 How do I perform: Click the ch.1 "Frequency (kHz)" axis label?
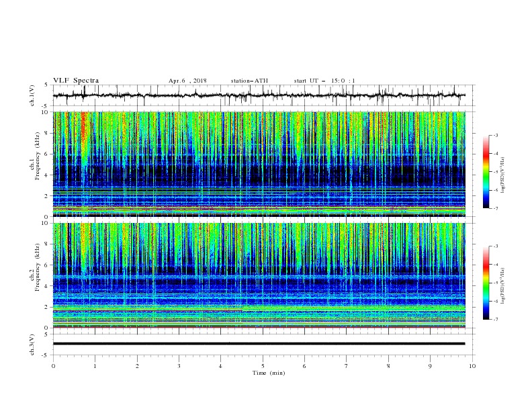tap(38, 156)
